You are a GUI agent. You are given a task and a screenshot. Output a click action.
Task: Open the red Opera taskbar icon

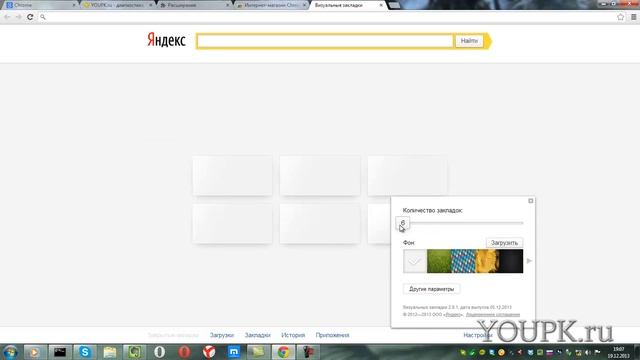[x=184, y=352]
